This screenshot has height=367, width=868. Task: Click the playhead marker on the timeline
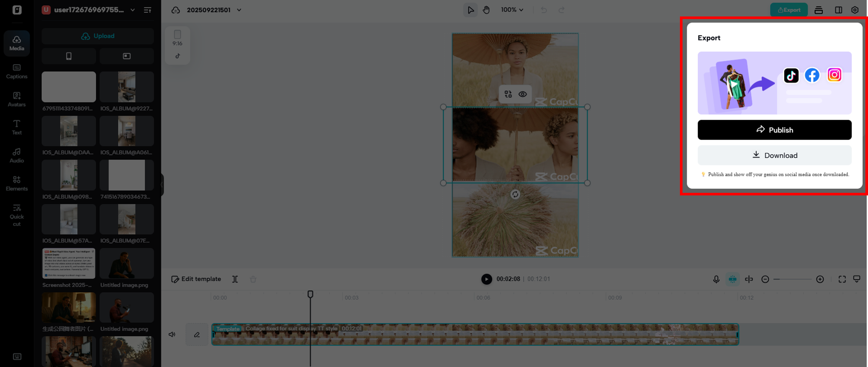(x=310, y=294)
